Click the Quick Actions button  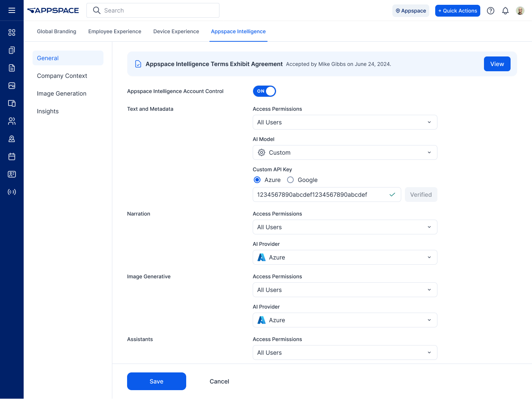click(458, 11)
